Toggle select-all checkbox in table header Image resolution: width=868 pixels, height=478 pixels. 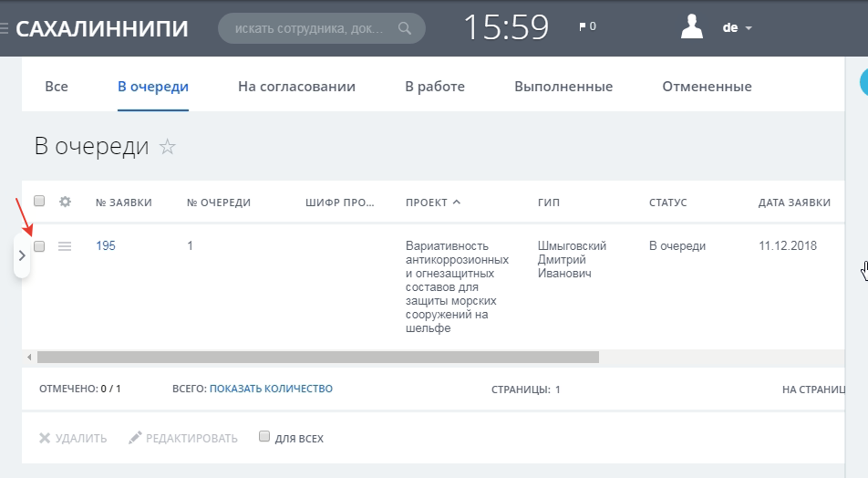point(39,202)
